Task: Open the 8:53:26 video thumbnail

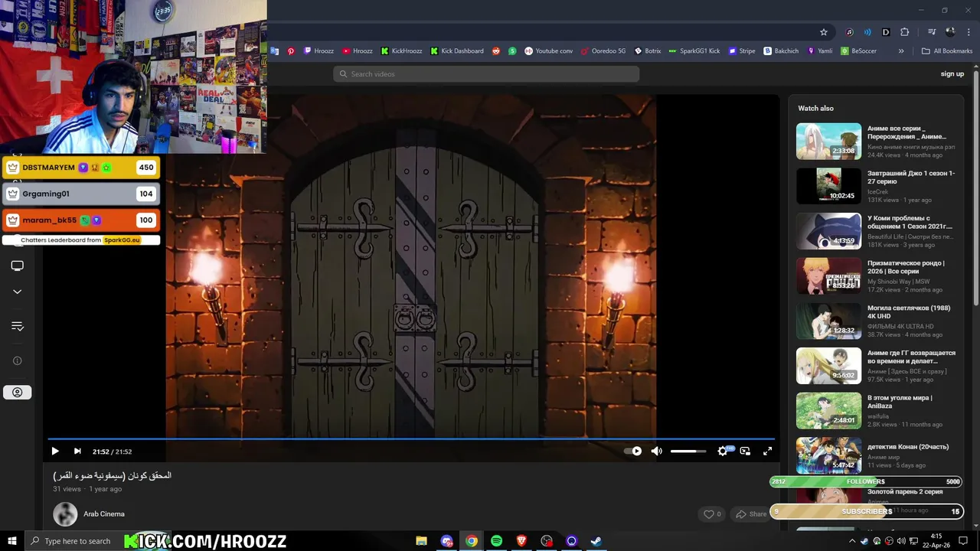Action: tap(828, 276)
